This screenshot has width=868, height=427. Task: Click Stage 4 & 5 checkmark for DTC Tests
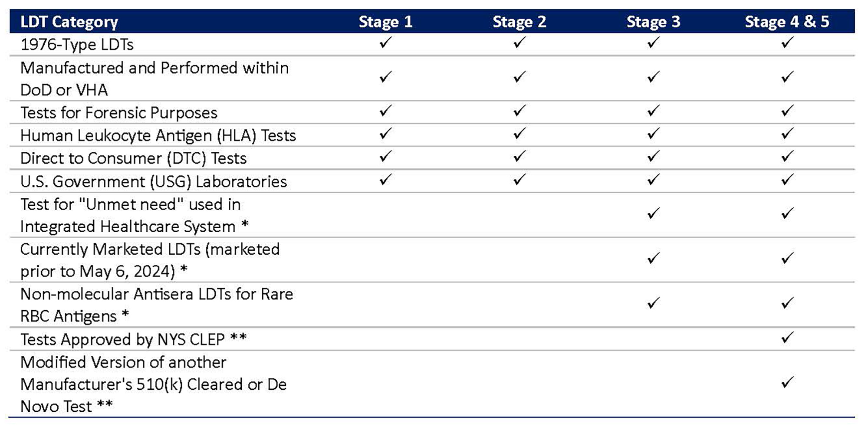[x=787, y=156]
